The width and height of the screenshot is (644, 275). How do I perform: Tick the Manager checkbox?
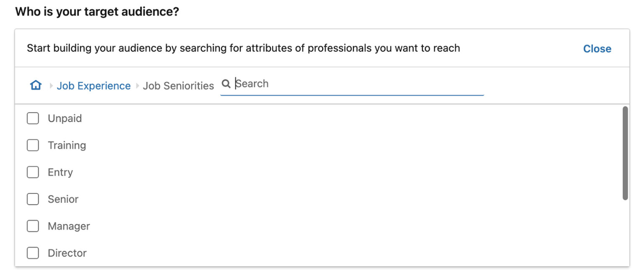pyautogui.click(x=33, y=226)
